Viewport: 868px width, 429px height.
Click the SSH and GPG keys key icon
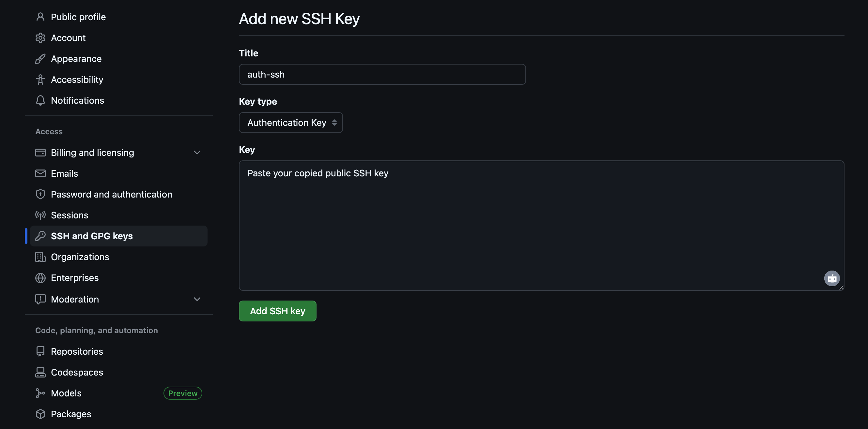40,236
